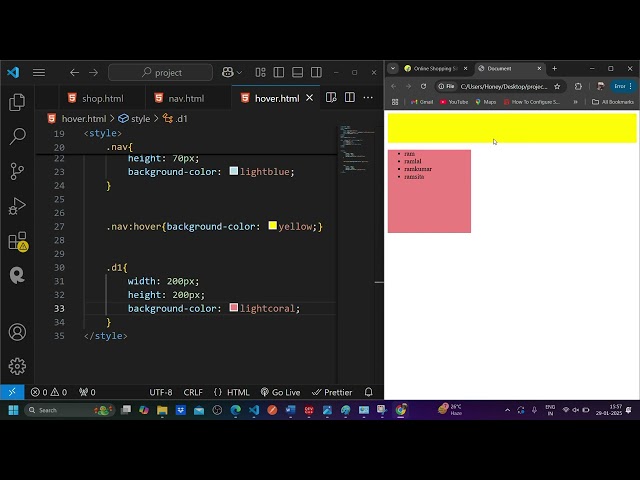The width and height of the screenshot is (640, 480).
Task: Expand hidden bookmarks chevron
Action: (576, 102)
